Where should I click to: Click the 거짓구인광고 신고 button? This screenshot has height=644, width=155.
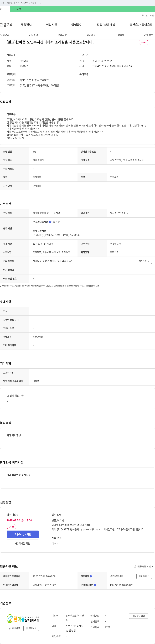143,566
